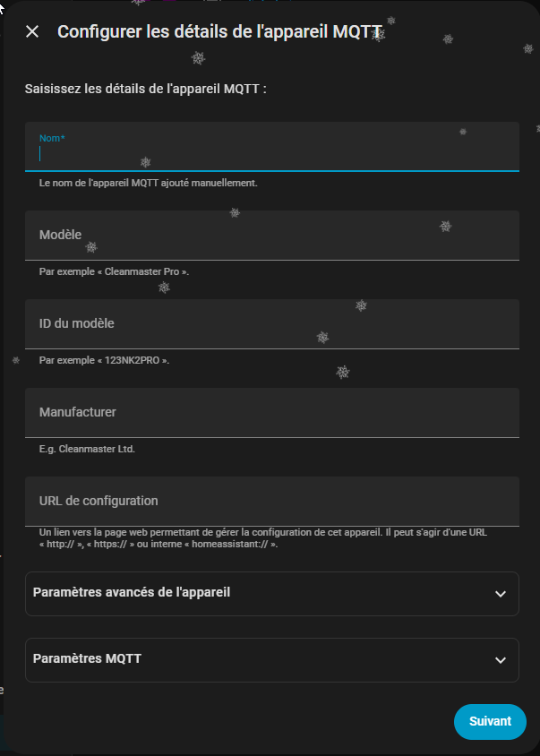Click into the Manufacturer field

coord(271,412)
